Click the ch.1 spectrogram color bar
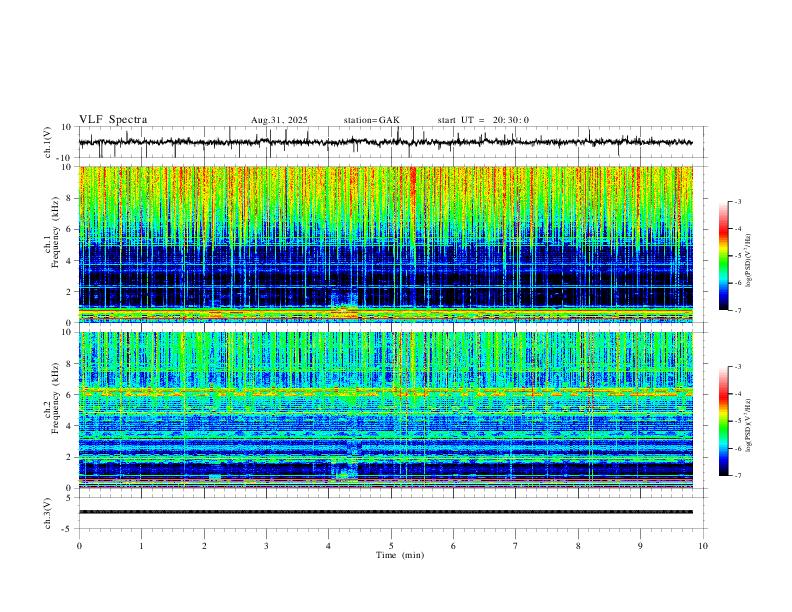 [723, 256]
